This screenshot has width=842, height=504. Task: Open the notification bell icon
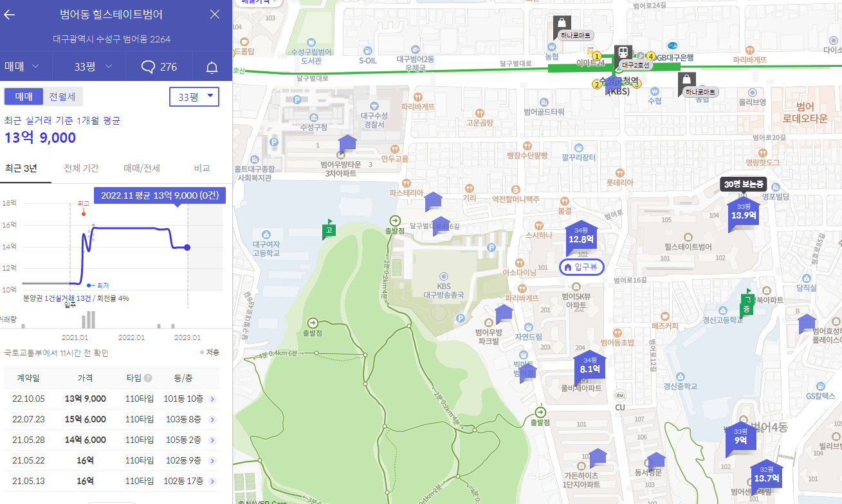[x=212, y=67]
